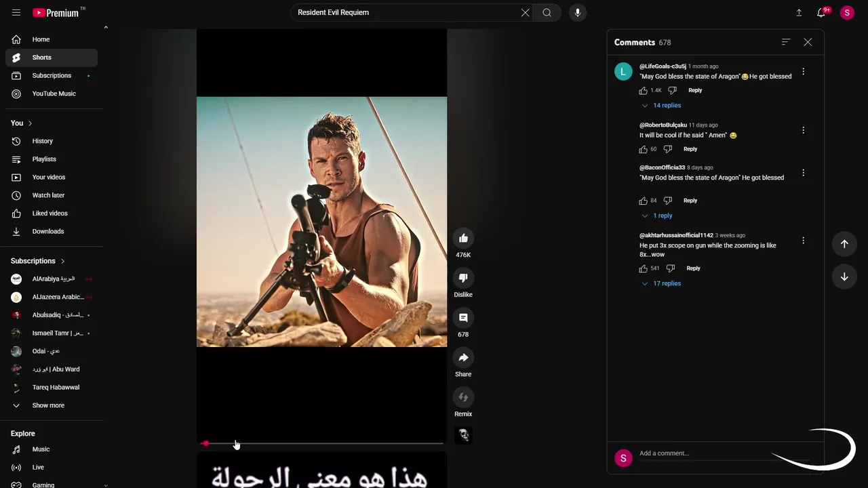Open the Share arrow icon
Screen dimensions: 868x488
(463, 357)
